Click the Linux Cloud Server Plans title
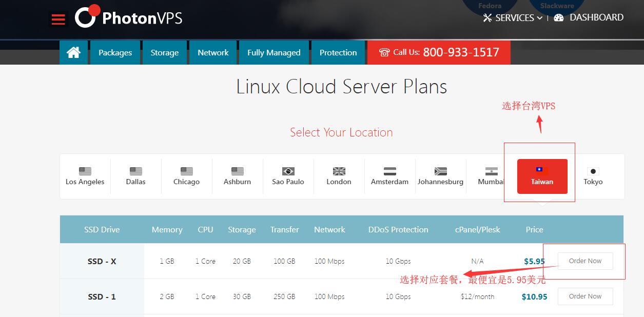This screenshot has height=317, width=644. tap(341, 87)
